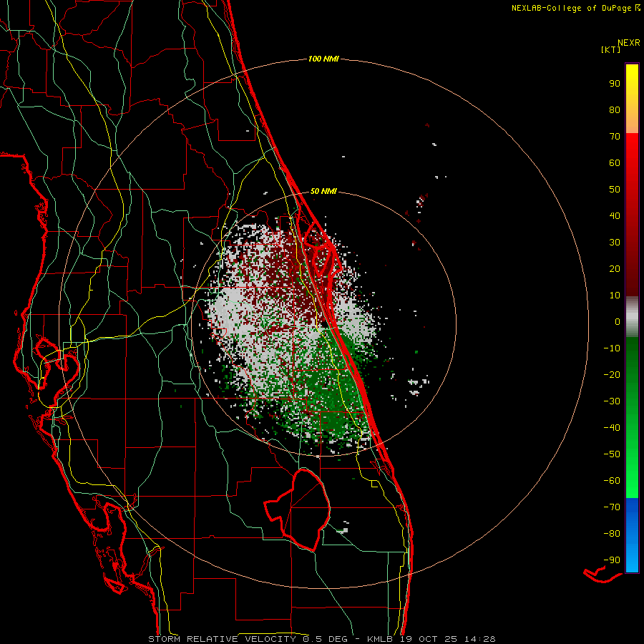This screenshot has height=644, width=644.
Task: Click the -50 scale value
Action: point(612,454)
